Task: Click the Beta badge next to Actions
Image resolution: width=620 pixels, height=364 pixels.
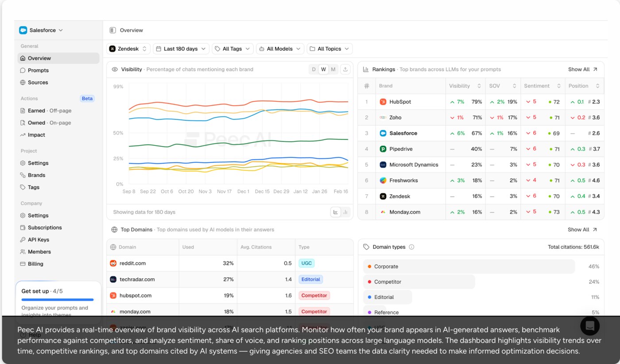Action: tap(87, 99)
